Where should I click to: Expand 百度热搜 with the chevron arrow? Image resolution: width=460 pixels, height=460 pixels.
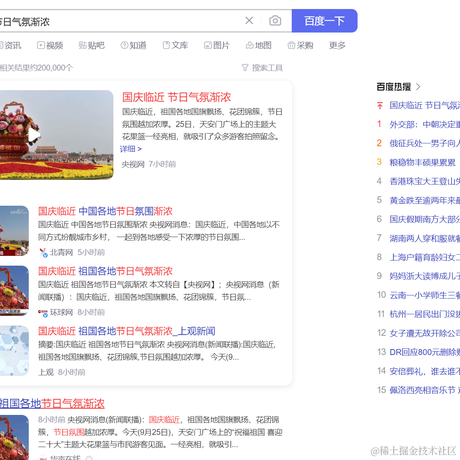coord(418,87)
